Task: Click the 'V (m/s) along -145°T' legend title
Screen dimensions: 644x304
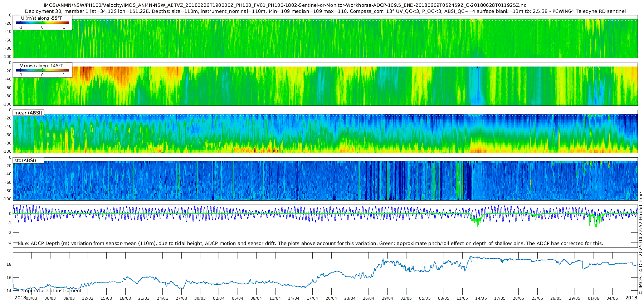Action: (42, 66)
